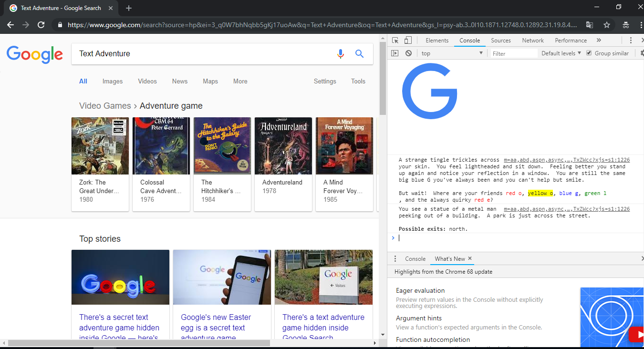Select the News search tab
This screenshot has width=644, height=349.
click(180, 82)
